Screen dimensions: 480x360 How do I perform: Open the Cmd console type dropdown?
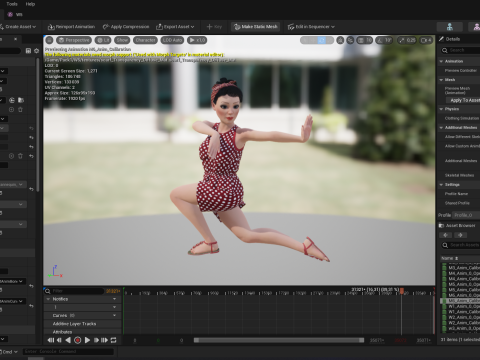click(x=9, y=352)
